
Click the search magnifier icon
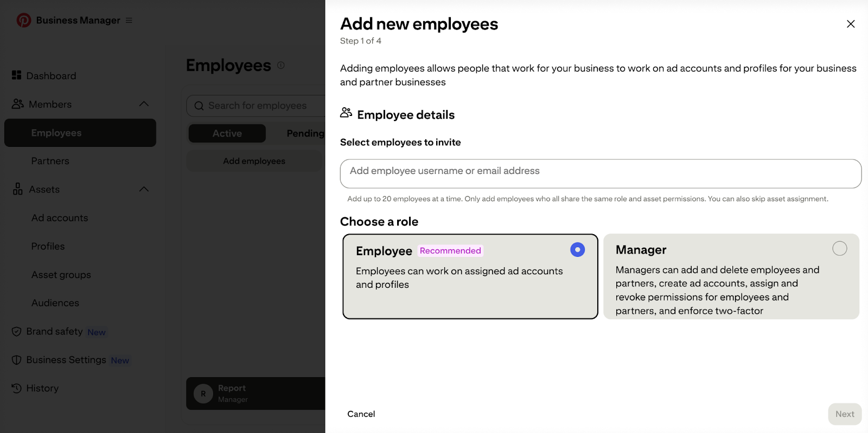coord(199,106)
